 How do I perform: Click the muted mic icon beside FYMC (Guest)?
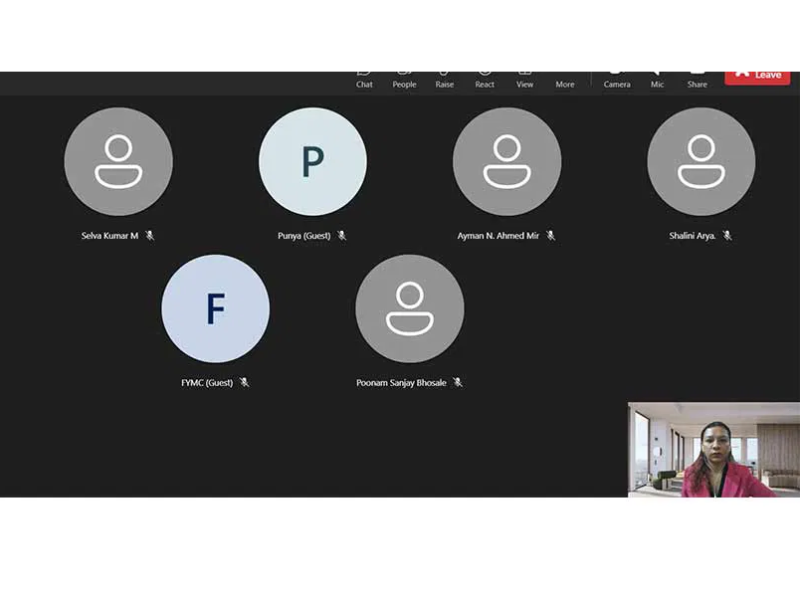click(x=244, y=382)
